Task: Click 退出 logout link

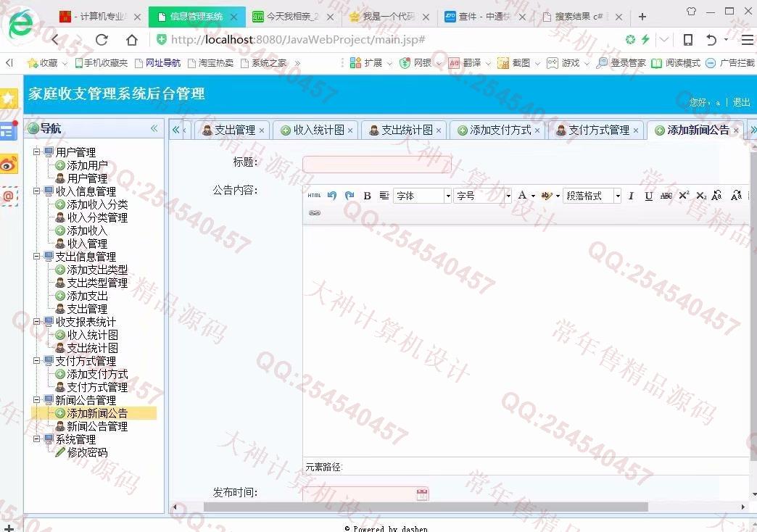Action: point(742,102)
